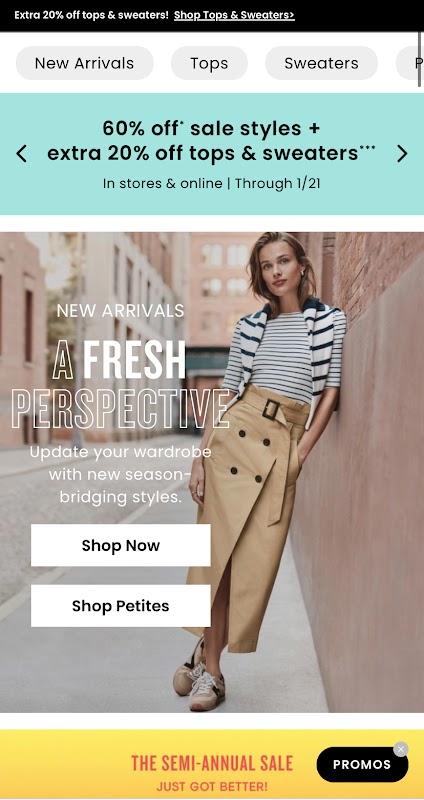Open The Semi-Annual Sale yellow banner
Image resolution: width=424 pixels, height=800 pixels.
click(212, 764)
